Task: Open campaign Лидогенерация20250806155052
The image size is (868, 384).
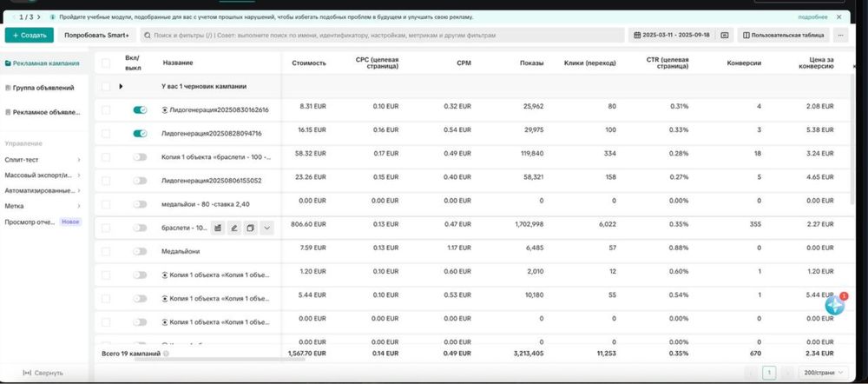Action: point(212,181)
